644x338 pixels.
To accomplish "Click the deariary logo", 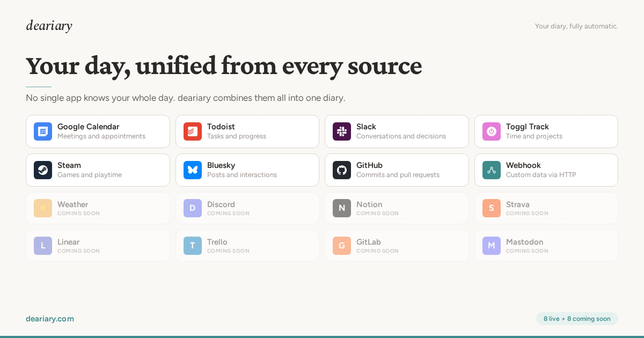I will point(49,25).
